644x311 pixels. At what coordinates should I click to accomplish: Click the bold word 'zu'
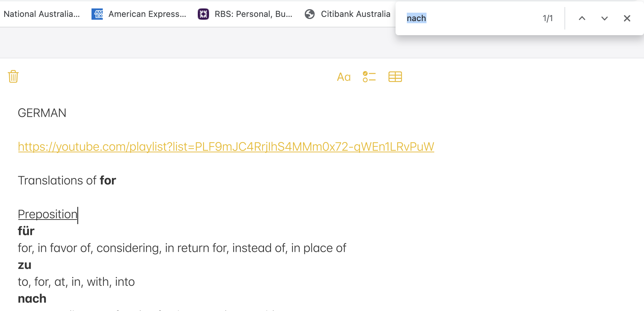point(25,265)
